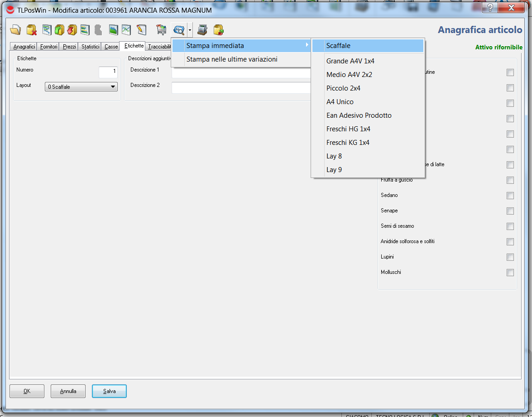The image size is (532, 417).
Task: Click the notepad with pencil icon
Action: coord(141,30)
